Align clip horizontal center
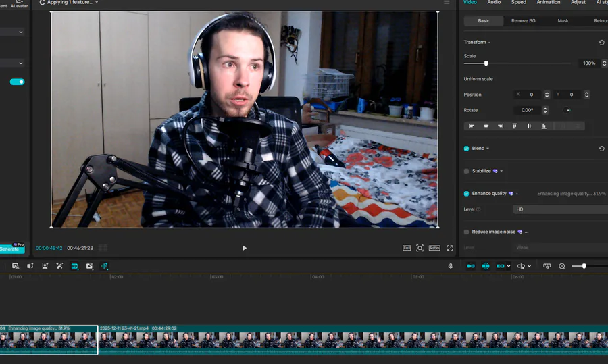608x364 pixels. (486, 126)
